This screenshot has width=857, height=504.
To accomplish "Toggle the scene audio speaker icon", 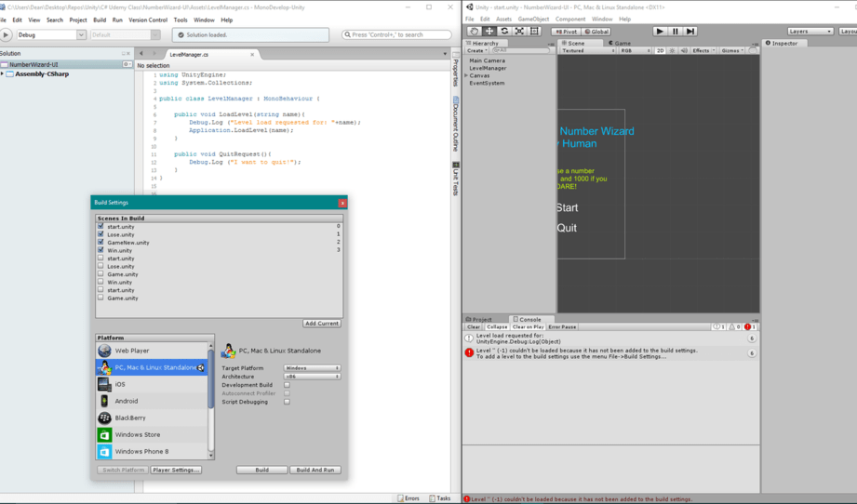I will tap(685, 50).
